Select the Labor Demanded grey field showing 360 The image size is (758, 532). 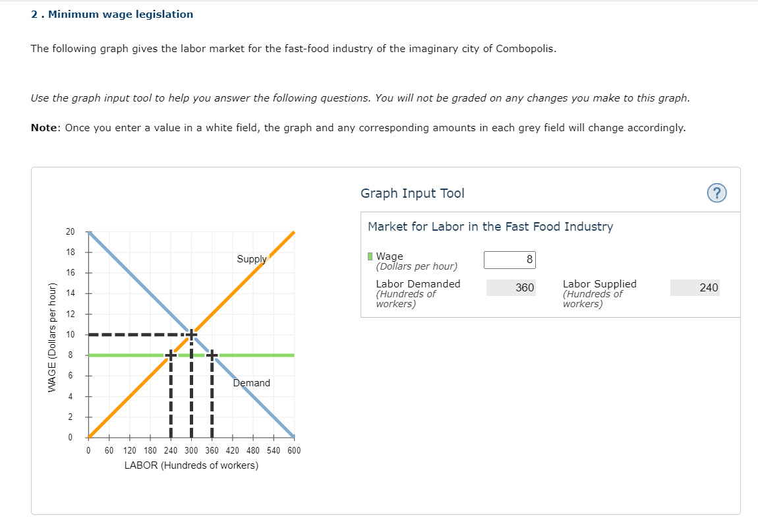pos(511,288)
